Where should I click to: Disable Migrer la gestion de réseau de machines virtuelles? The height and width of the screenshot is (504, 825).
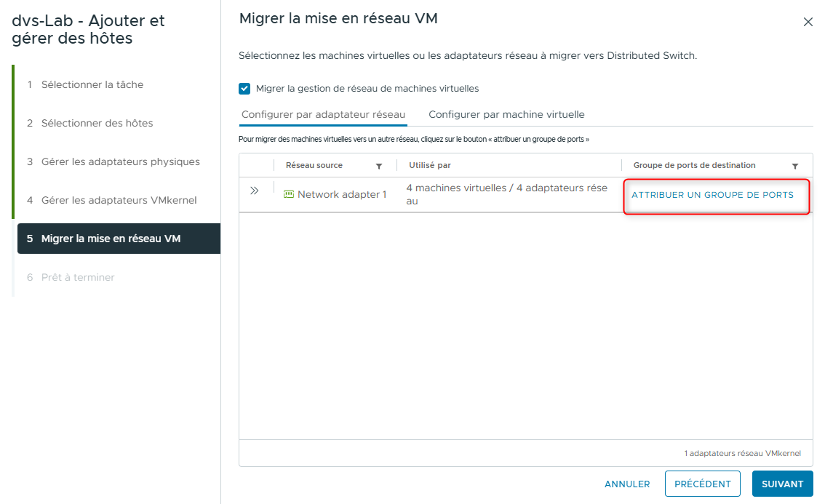pos(244,88)
